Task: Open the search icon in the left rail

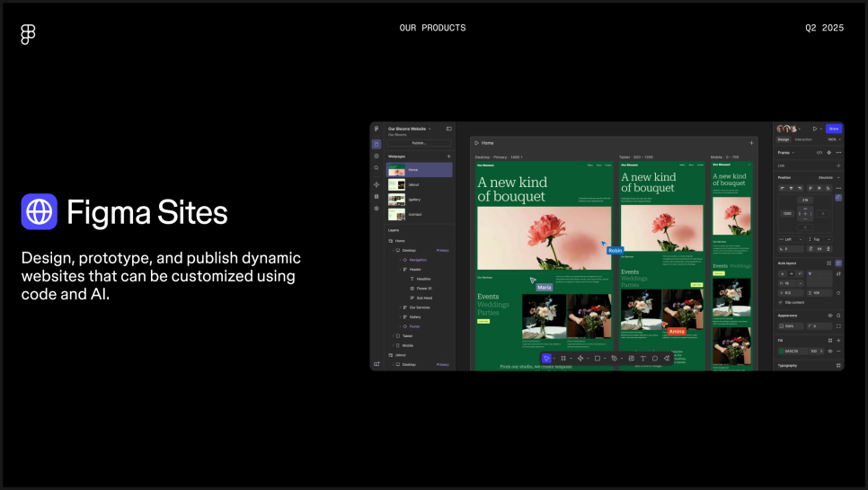Action: (376, 168)
